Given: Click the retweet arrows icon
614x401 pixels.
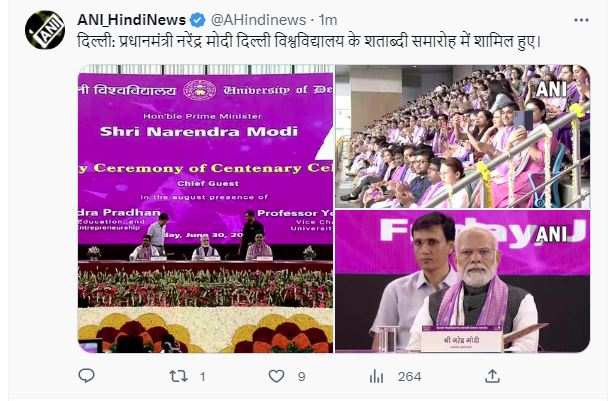Looking at the screenshot, I should [178, 376].
